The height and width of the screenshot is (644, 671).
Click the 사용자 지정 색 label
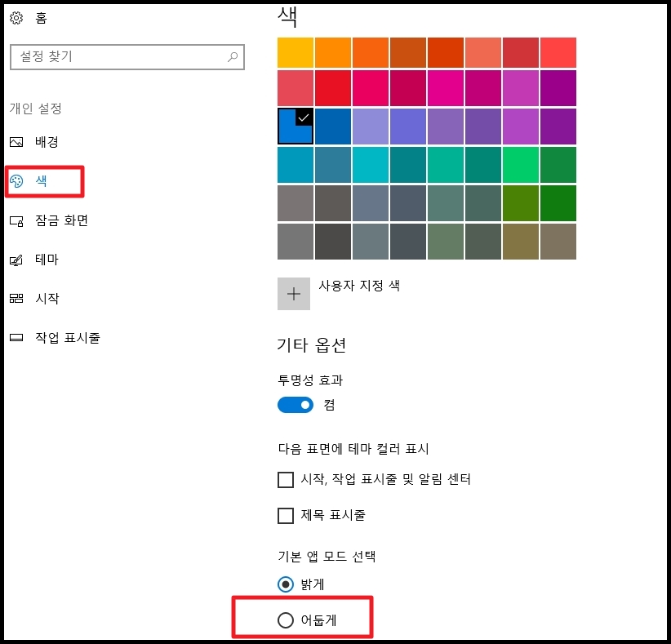(x=359, y=286)
